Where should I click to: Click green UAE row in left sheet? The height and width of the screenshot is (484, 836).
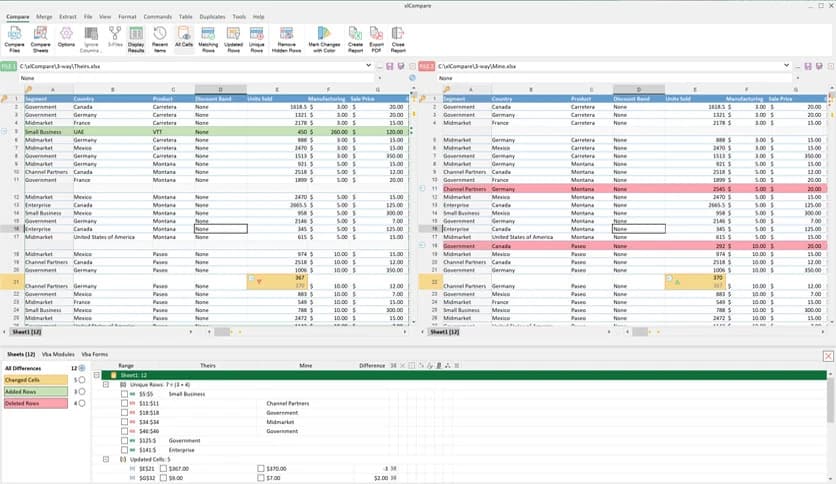[216, 132]
